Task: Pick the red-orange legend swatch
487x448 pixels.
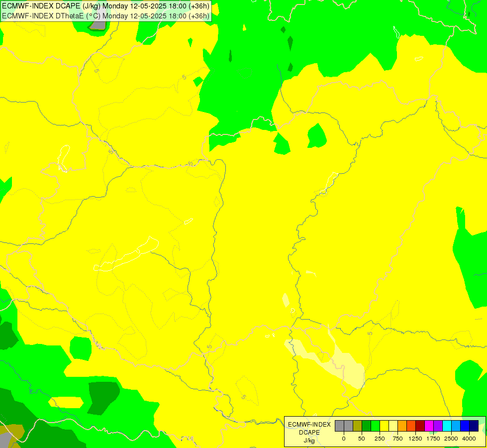Action: (411, 426)
